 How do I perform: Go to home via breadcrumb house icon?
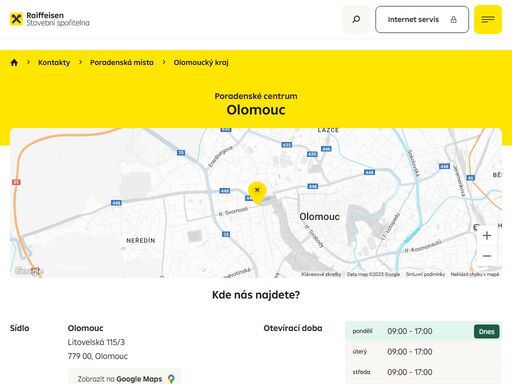pos(14,62)
